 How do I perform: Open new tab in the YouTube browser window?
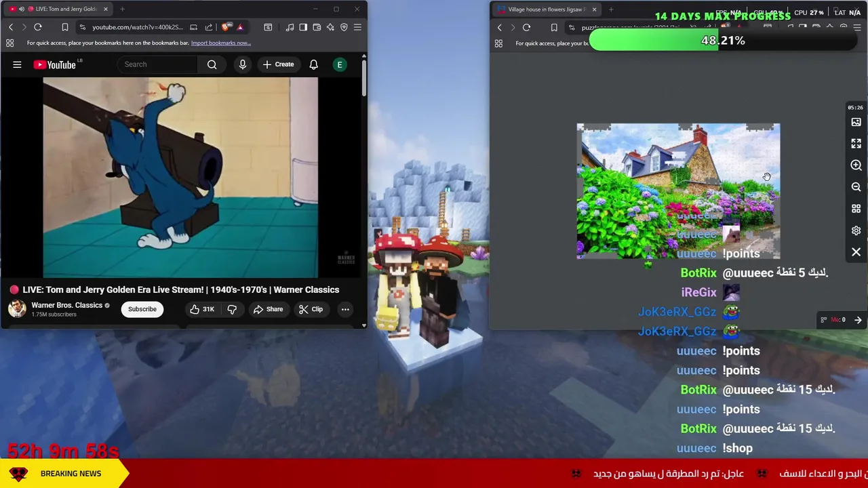click(123, 9)
